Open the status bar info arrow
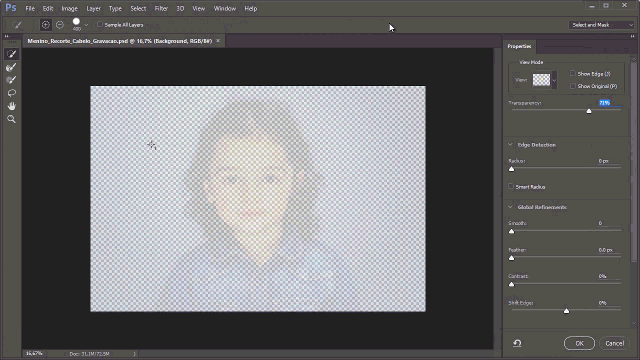 coord(134,354)
